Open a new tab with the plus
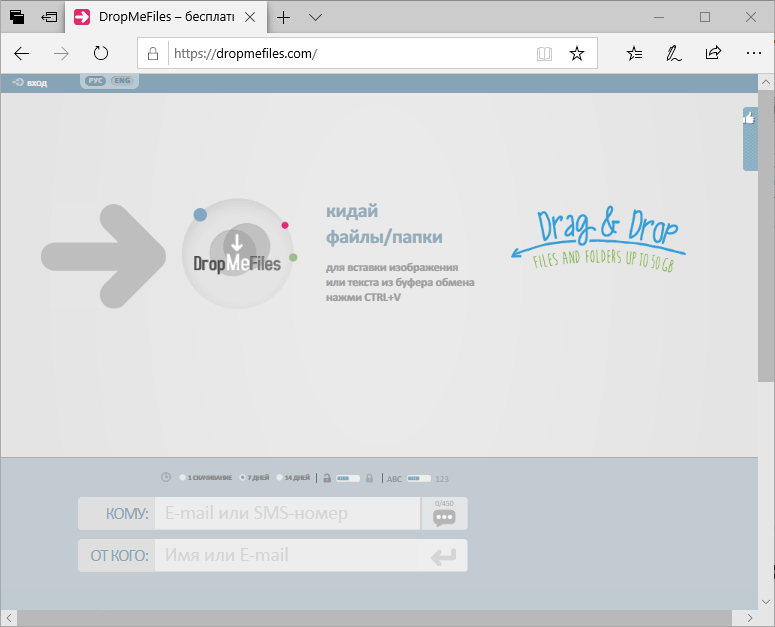 coord(284,18)
